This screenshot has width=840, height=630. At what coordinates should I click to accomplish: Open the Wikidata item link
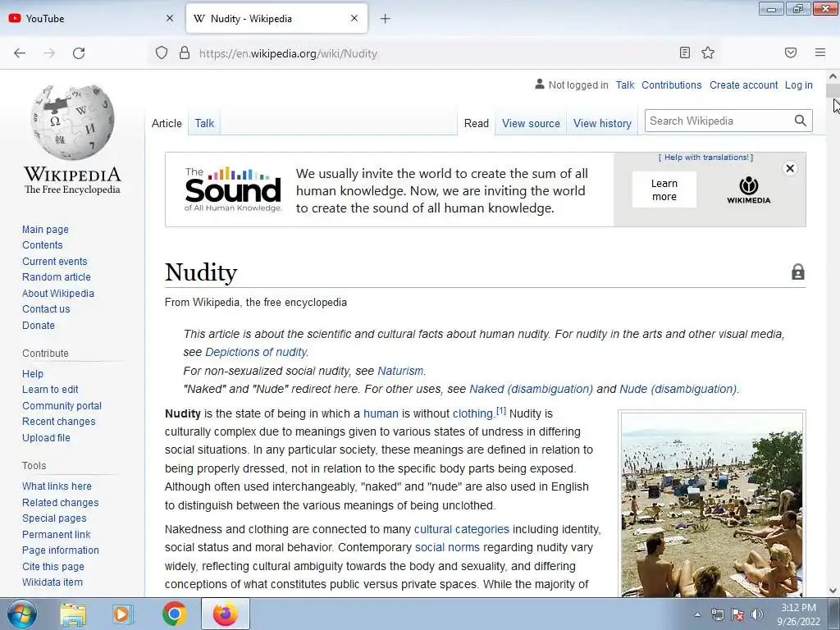point(52,582)
